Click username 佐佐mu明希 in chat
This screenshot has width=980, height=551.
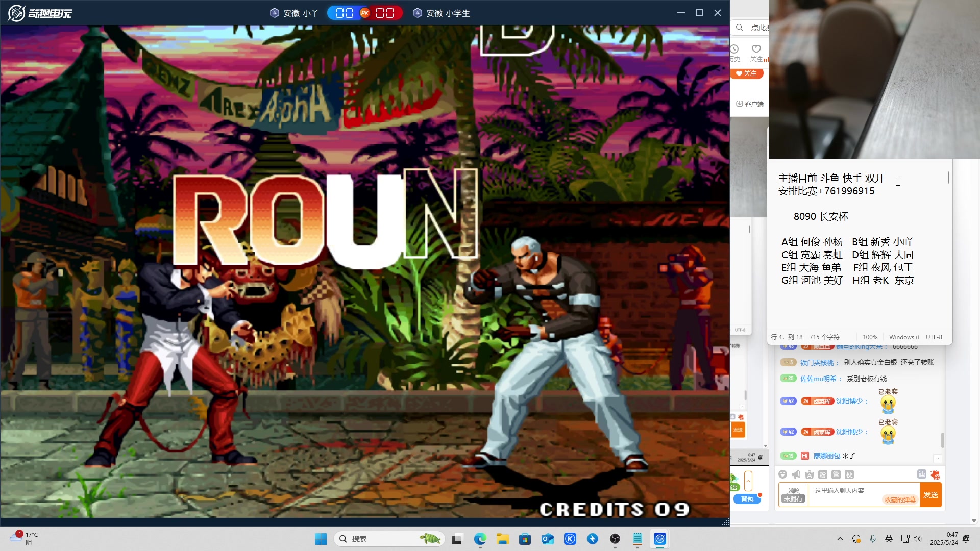pyautogui.click(x=818, y=379)
